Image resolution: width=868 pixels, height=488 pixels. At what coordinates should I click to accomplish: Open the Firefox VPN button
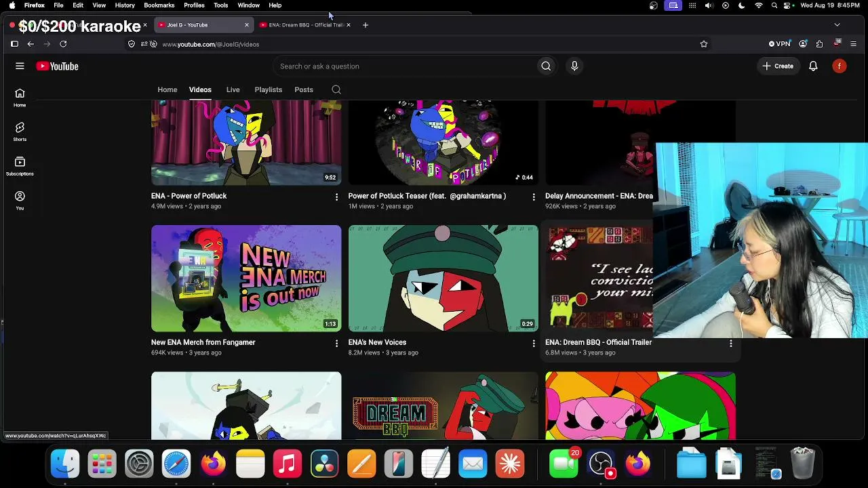coord(779,44)
